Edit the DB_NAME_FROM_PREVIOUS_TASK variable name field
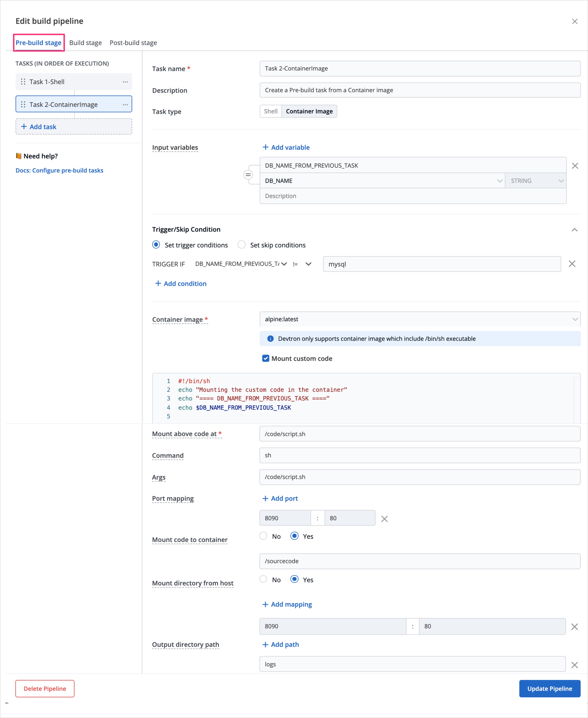 click(x=413, y=165)
